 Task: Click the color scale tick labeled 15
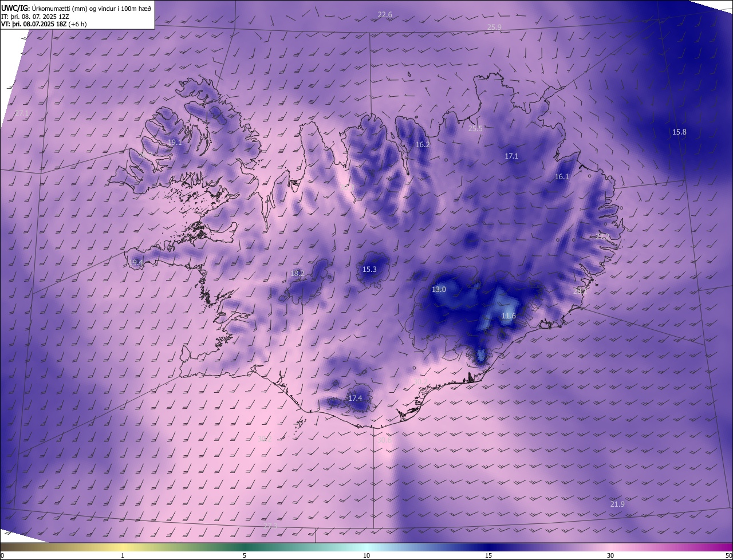pos(488,556)
